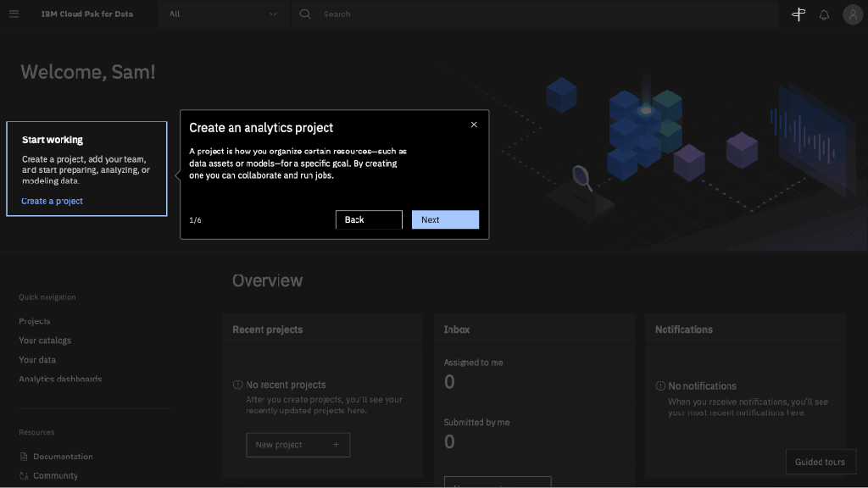Open the notifications bell icon
The image size is (868, 488).
824,14
